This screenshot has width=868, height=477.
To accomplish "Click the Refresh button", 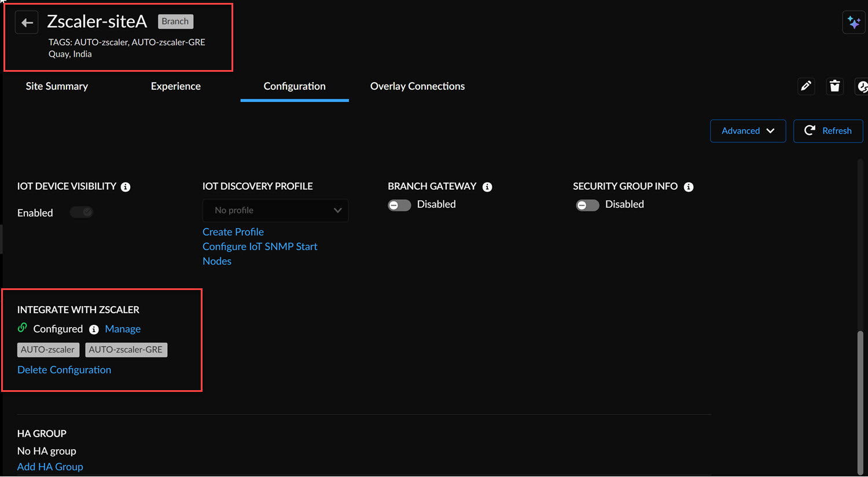I will pos(828,131).
